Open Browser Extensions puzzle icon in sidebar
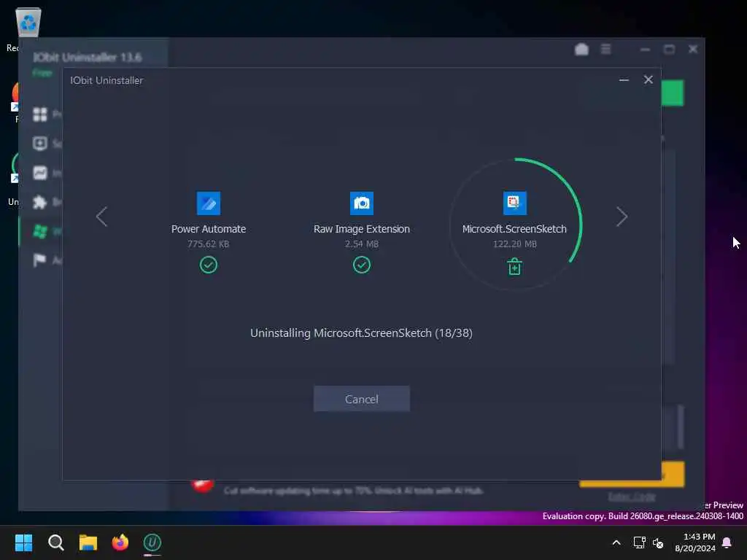This screenshot has height=560, width=747. (x=40, y=202)
